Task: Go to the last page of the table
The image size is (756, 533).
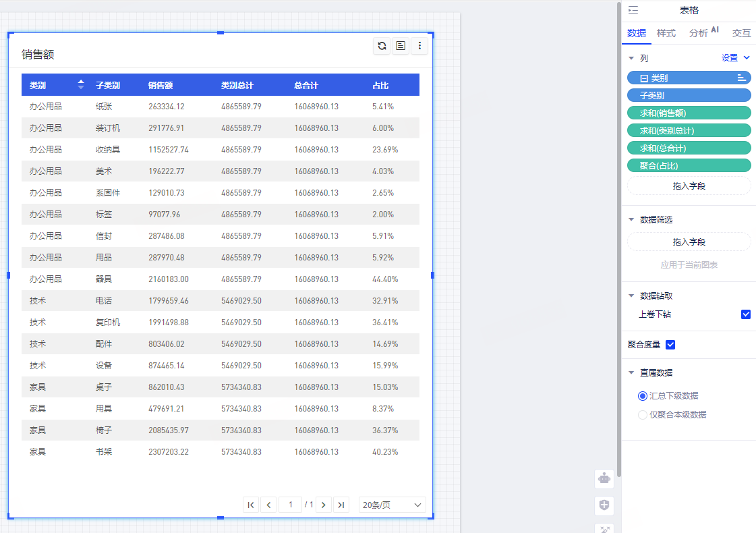Action: point(341,505)
